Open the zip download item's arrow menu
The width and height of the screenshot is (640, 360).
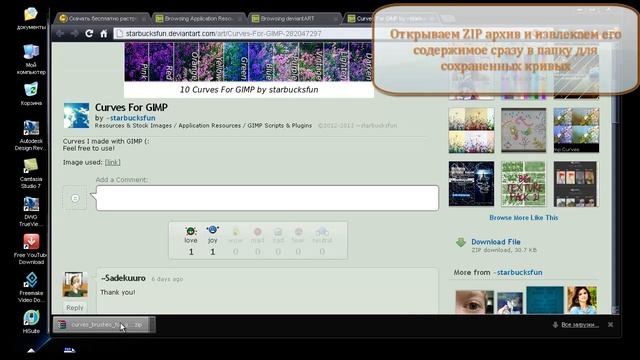152,324
